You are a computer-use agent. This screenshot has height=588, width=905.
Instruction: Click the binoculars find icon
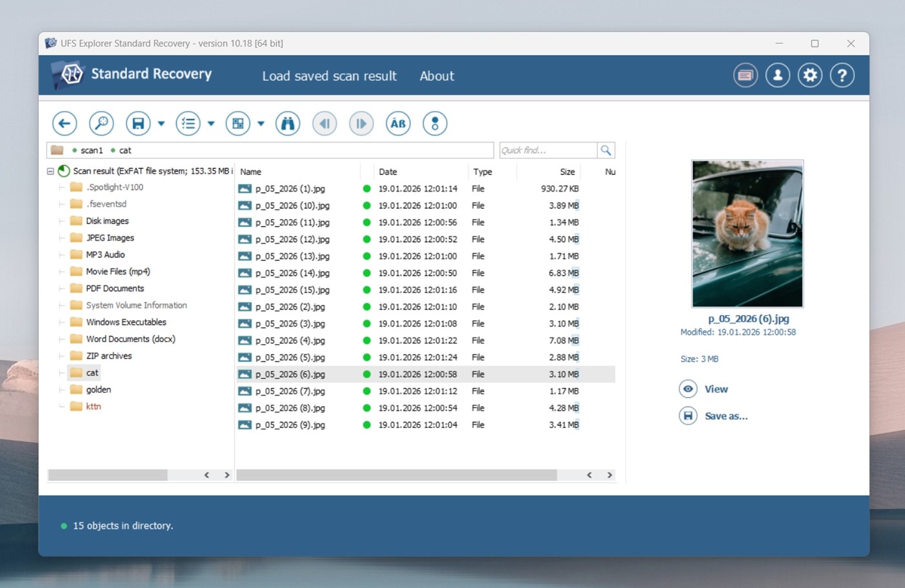click(287, 123)
